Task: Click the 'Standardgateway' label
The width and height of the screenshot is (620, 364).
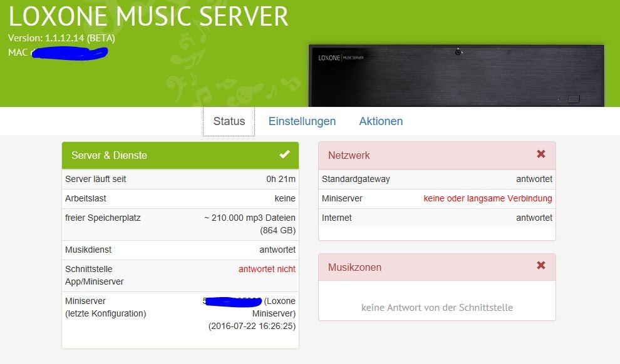Action: [x=356, y=179]
